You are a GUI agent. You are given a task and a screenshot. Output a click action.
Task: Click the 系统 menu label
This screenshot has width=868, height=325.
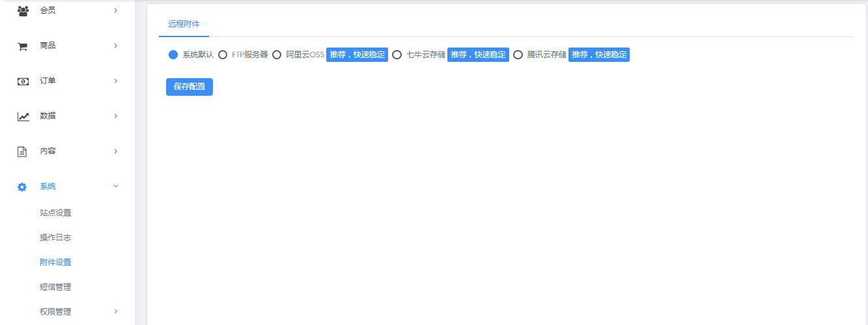coord(48,186)
